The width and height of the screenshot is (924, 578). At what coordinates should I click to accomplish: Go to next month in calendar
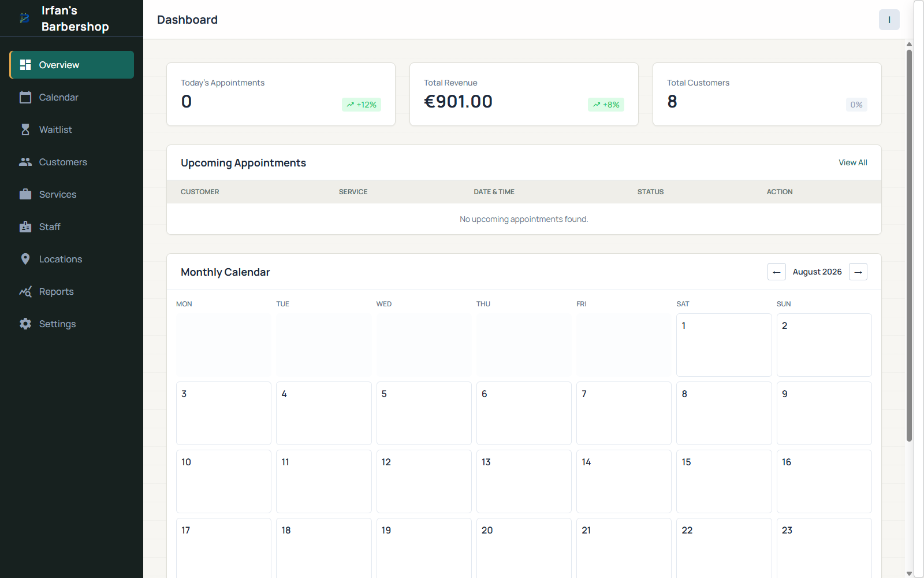tap(858, 272)
